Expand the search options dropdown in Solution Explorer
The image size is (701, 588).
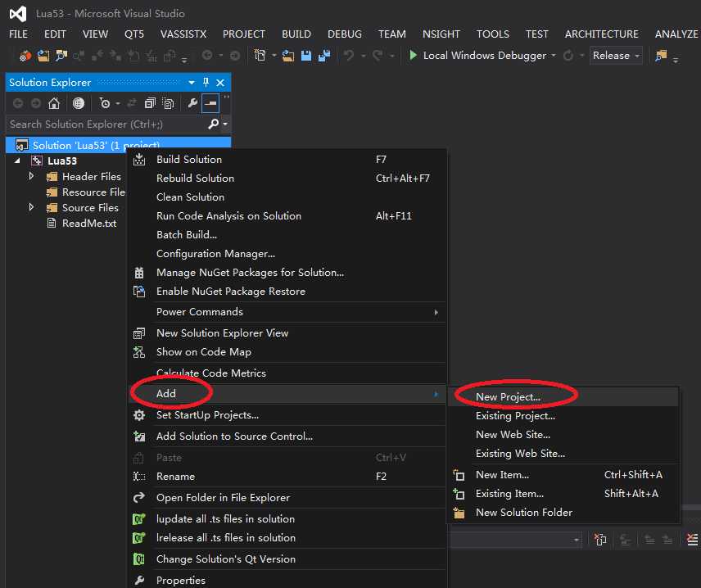225,124
